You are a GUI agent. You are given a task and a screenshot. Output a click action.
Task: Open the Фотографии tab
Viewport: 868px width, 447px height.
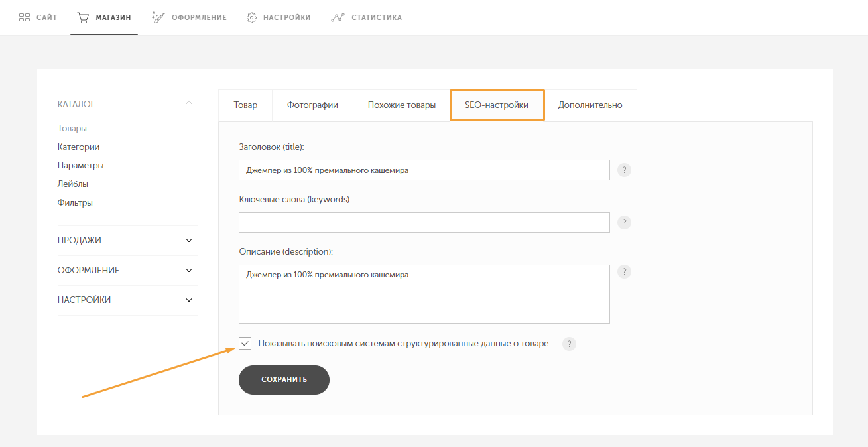point(312,105)
